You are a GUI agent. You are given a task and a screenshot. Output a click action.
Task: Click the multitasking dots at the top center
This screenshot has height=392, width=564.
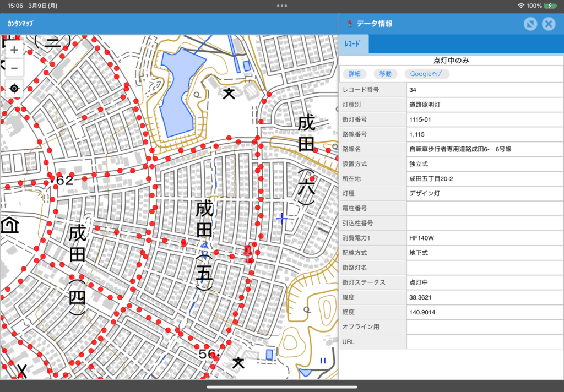pyautogui.click(x=282, y=6)
